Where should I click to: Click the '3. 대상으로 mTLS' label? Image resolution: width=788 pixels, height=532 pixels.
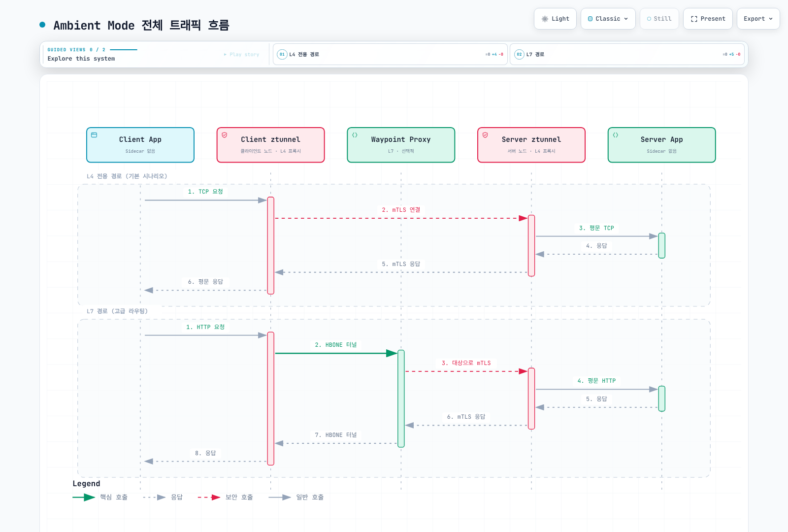click(x=466, y=363)
